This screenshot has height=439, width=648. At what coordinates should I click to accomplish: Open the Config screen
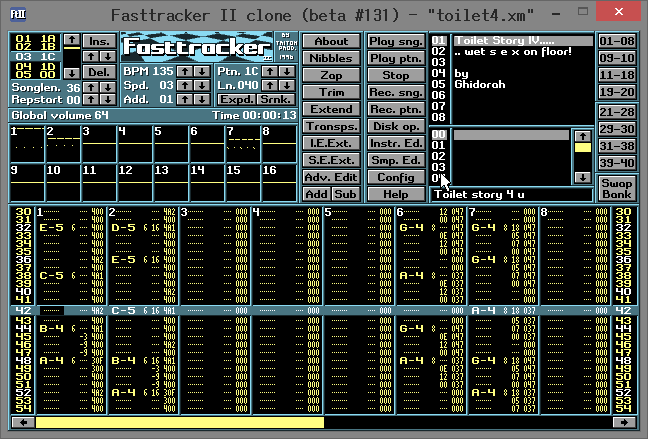click(x=396, y=176)
